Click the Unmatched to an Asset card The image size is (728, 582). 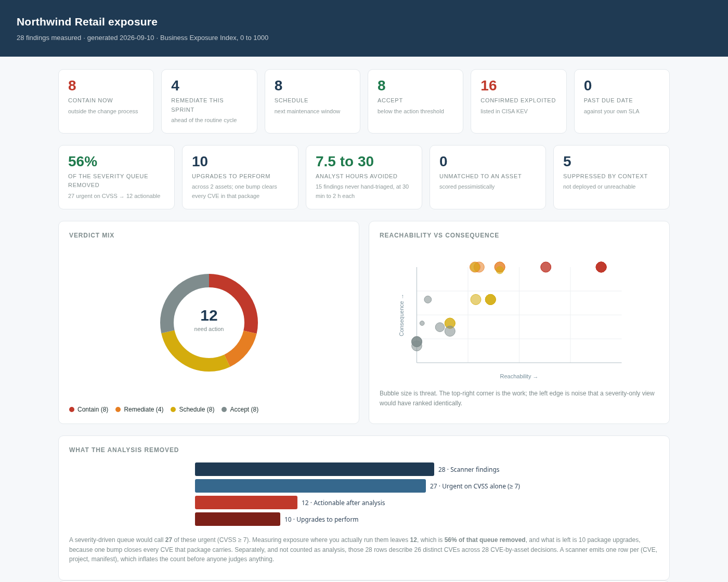tap(488, 177)
